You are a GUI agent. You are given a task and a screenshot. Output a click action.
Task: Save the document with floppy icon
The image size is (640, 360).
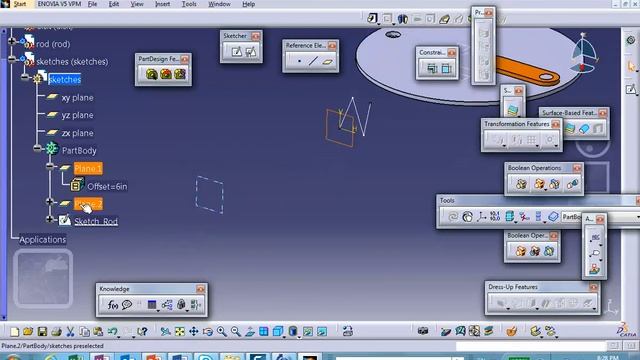tap(42, 331)
